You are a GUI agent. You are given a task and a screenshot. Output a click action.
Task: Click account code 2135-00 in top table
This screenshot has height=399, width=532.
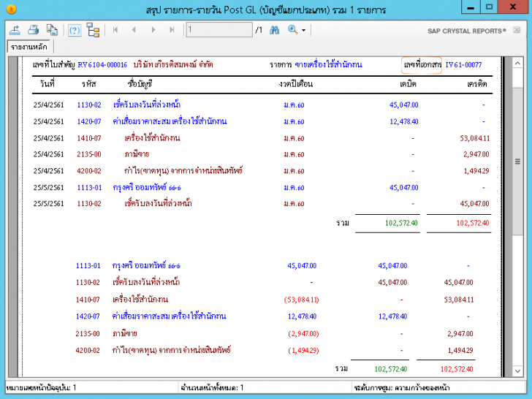89,154
